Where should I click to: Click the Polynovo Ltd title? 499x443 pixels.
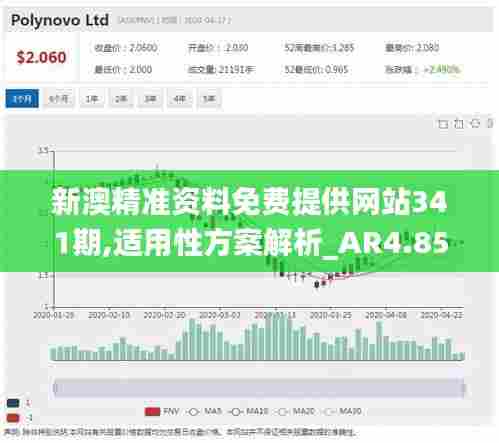60,20
